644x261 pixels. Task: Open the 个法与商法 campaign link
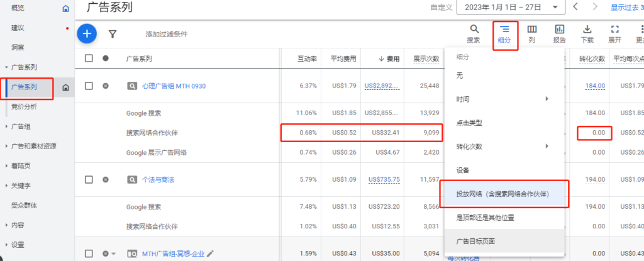[x=158, y=179]
